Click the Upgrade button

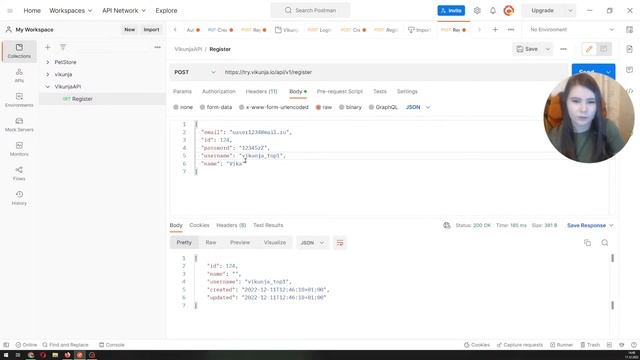(x=542, y=11)
